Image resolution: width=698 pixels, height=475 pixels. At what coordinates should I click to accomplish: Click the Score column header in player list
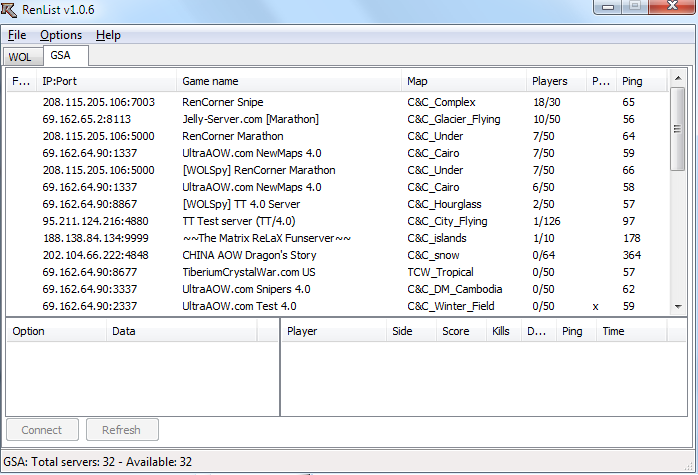pyautogui.click(x=456, y=331)
